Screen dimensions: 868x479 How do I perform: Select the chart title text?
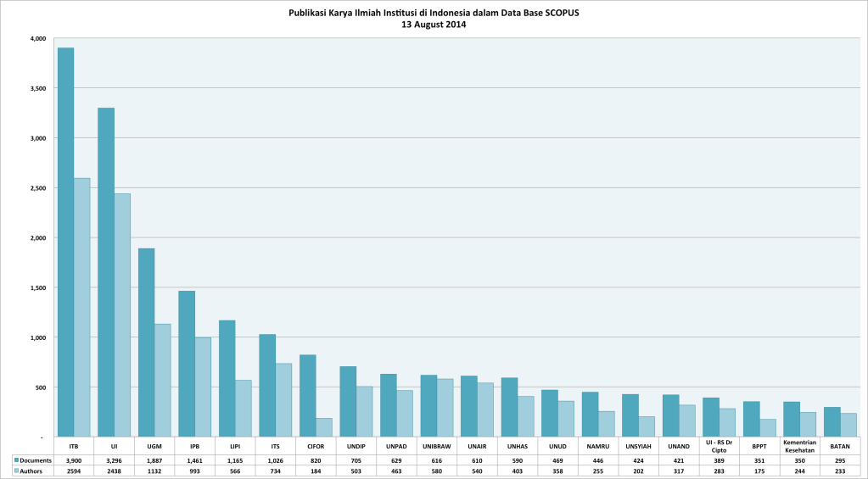[434, 14]
